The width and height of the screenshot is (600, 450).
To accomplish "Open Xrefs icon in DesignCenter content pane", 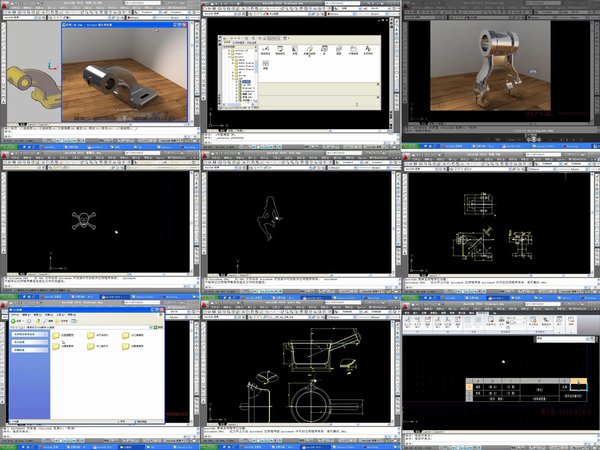I will point(353,51).
